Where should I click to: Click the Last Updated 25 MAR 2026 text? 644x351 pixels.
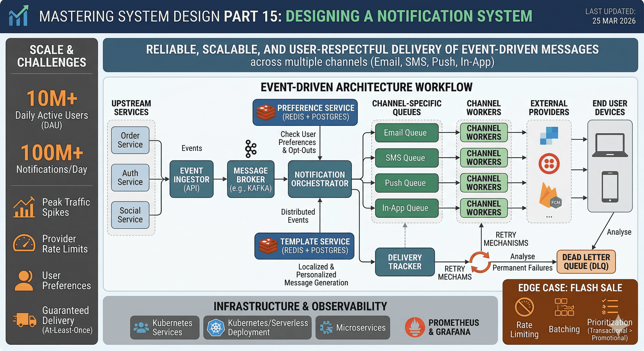point(610,16)
